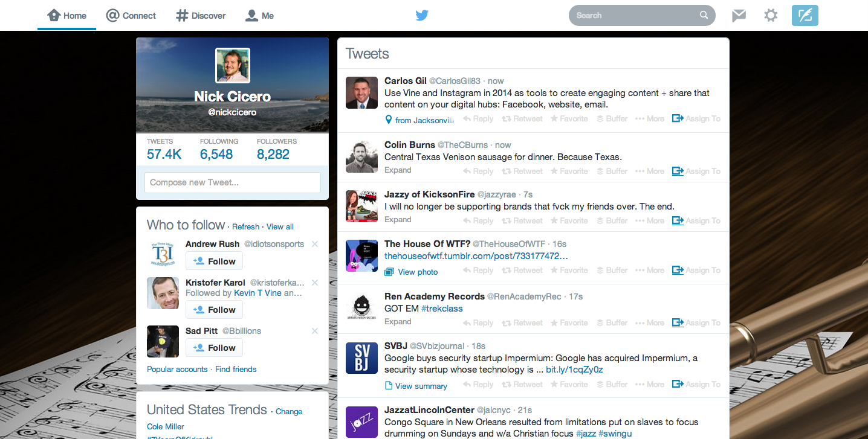Open More on Jazzy of KicksonFire's tweet
The image size is (868, 439).
pyautogui.click(x=650, y=221)
